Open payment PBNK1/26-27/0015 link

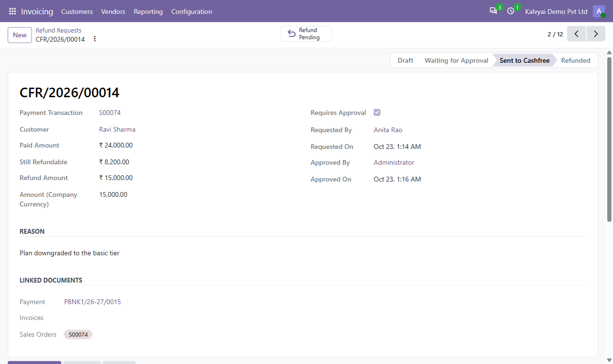92,302
